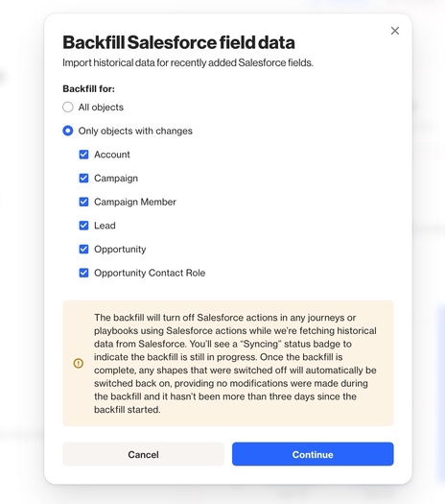Click the Campaign Member label text

pos(135,202)
